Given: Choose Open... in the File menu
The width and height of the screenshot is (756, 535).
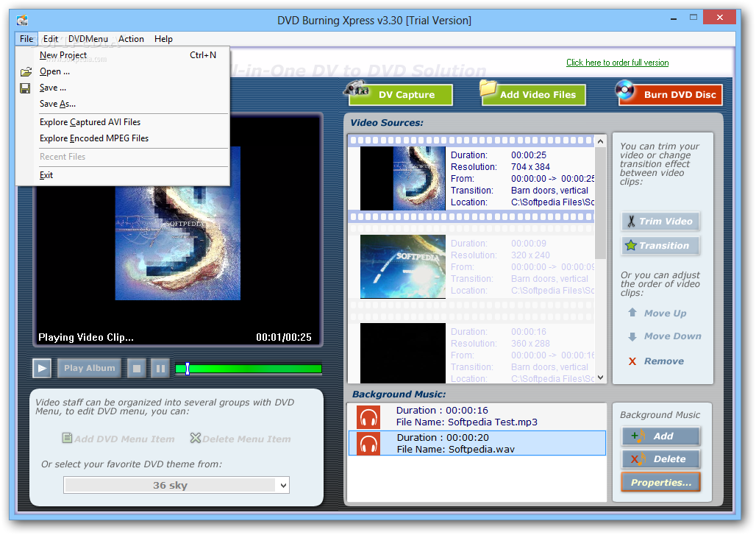Looking at the screenshot, I should (123, 71).
